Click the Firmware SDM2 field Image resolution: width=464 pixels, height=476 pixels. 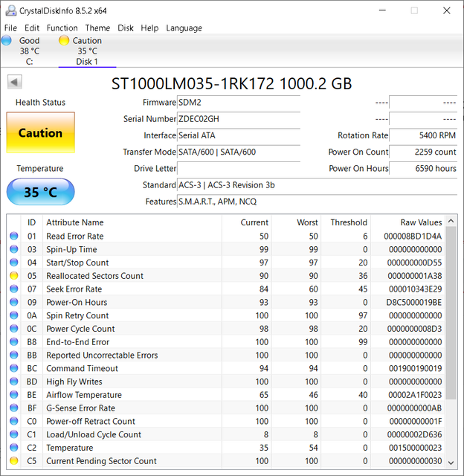(239, 103)
